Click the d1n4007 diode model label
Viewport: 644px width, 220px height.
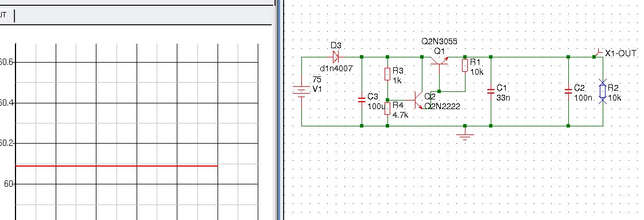coord(336,69)
